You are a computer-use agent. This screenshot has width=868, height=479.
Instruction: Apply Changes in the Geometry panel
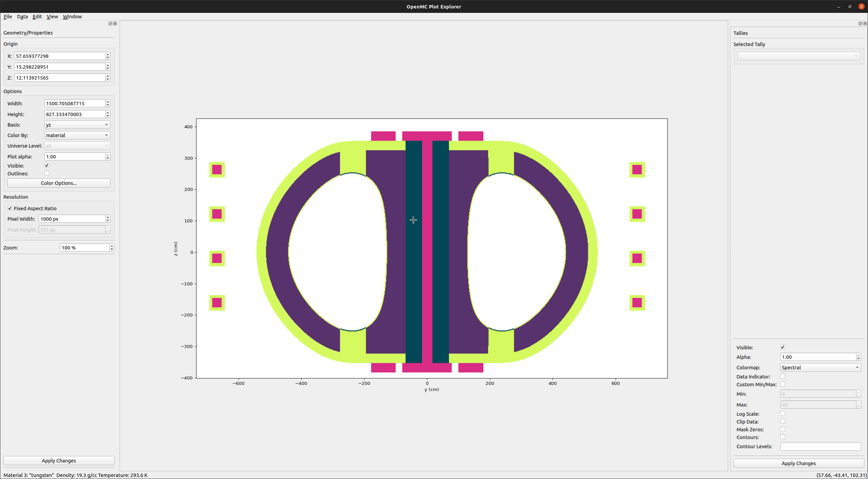pos(59,460)
